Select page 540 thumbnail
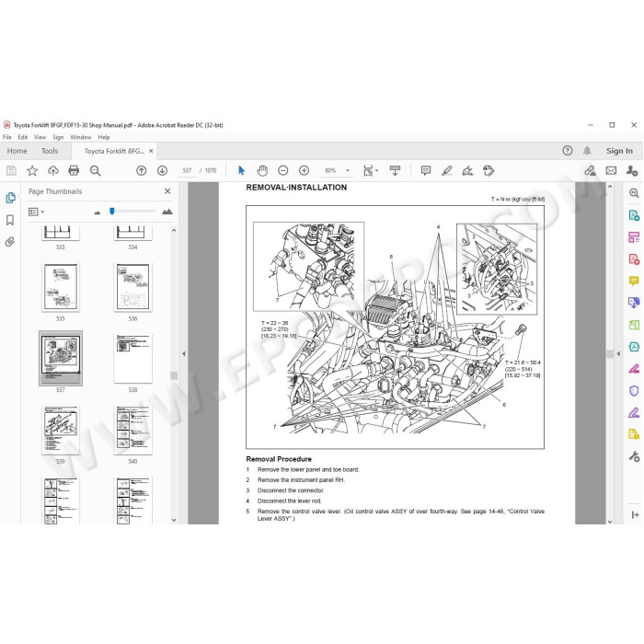 point(132,430)
